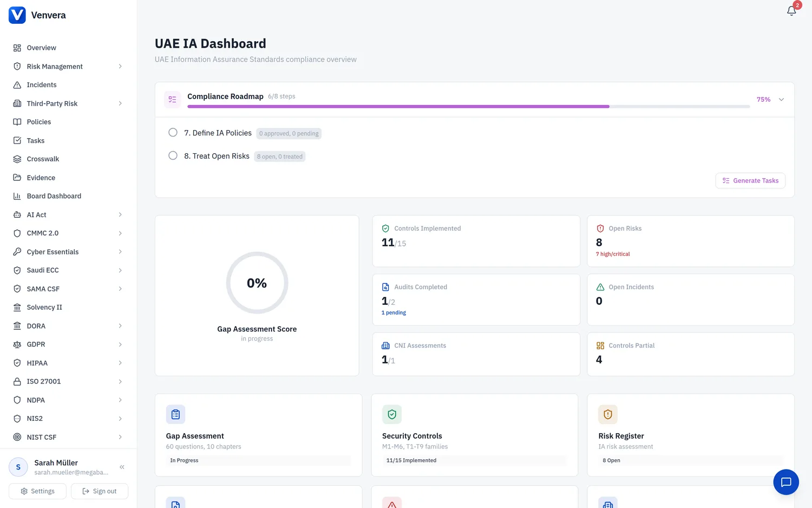Screen dimensions: 812x508
Task: Click the Policies book icon
Action: 17,122
